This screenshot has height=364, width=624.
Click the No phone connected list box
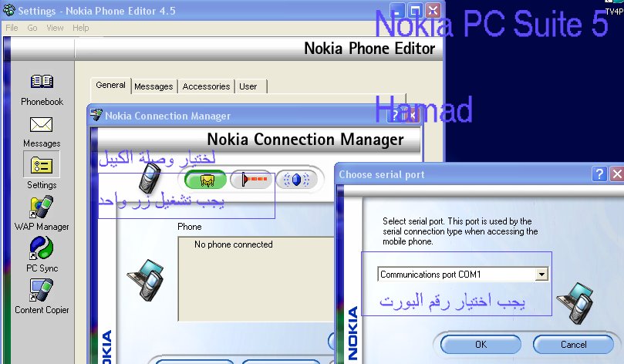tap(256, 279)
